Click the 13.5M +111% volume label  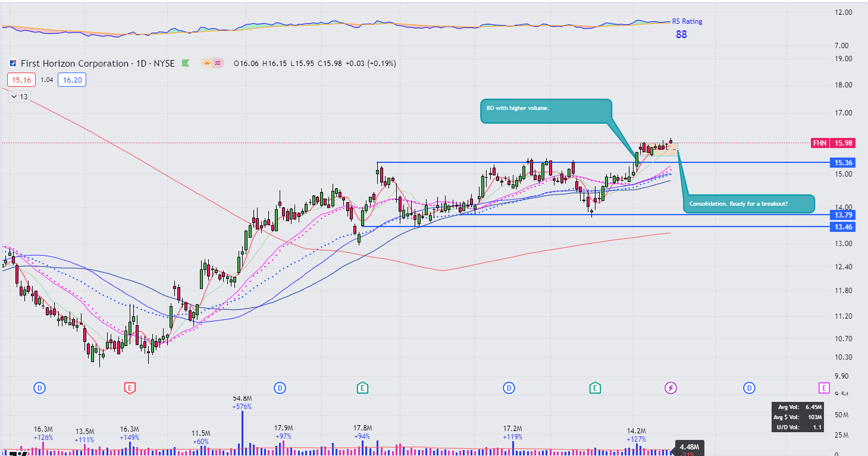pos(85,436)
